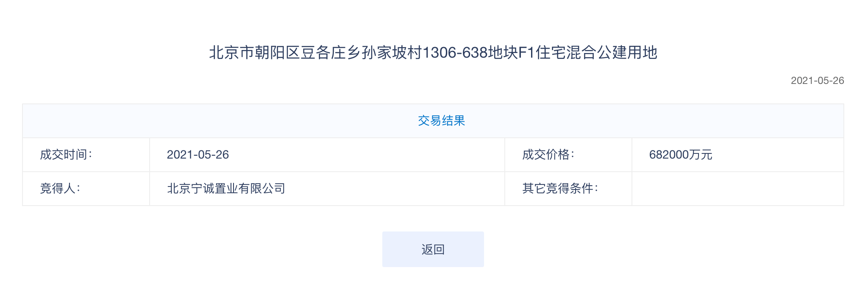Click the 返回 button
Viewport: 868px width, 301px height.
[433, 249]
